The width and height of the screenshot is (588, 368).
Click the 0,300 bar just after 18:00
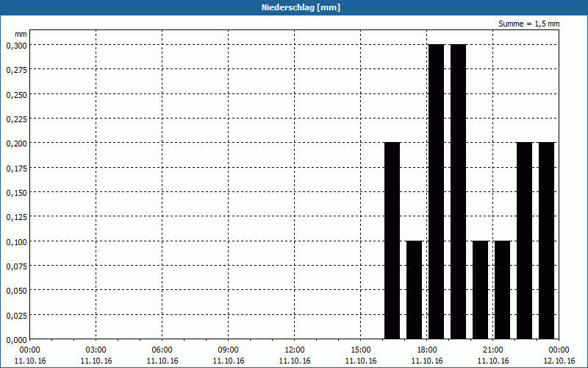pyautogui.click(x=437, y=191)
